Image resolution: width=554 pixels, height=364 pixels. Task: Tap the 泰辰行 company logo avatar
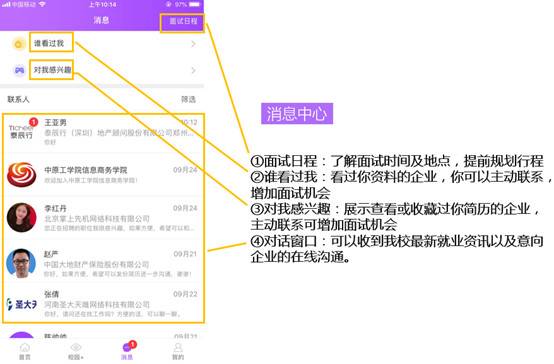point(21,132)
